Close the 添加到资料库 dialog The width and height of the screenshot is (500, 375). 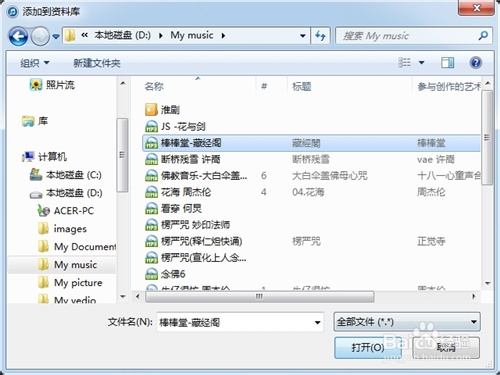tap(477, 8)
